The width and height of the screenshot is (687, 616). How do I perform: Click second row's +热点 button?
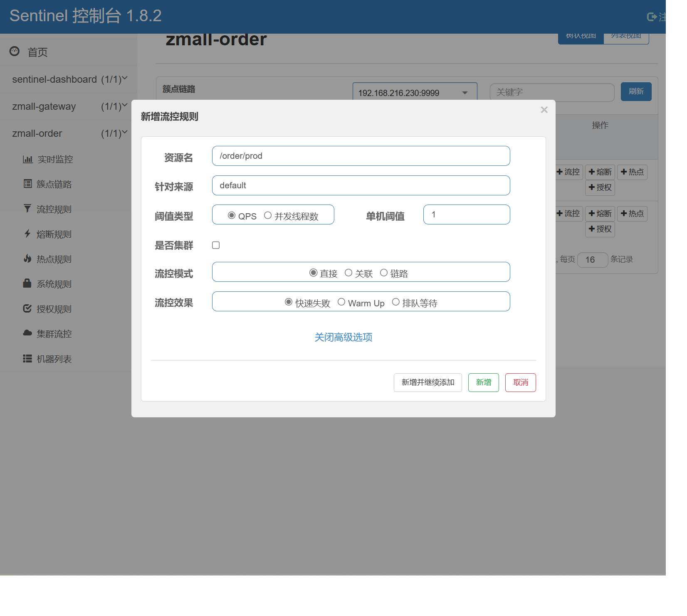click(x=632, y=214)
